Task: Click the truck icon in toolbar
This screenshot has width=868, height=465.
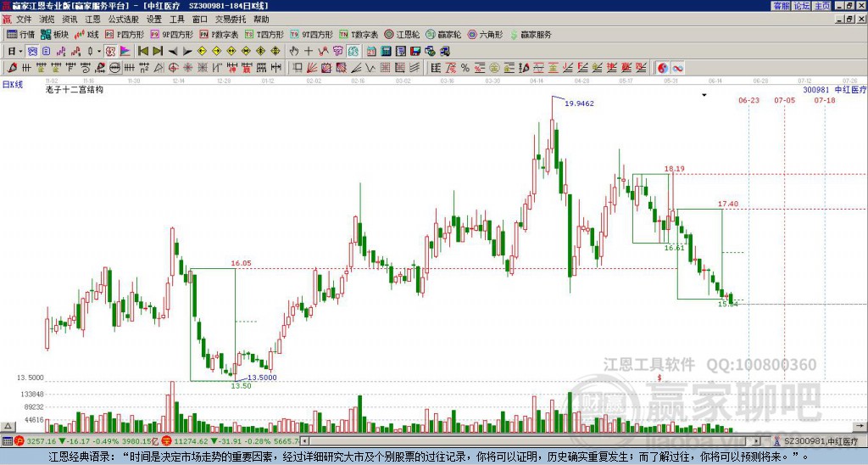Action: point(444,52)
